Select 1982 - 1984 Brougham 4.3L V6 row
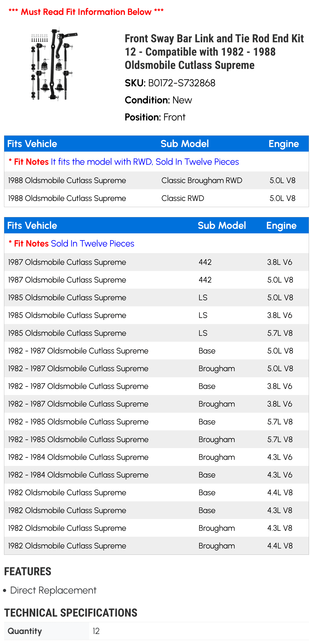The width and height of the screenshot is (313, 644). (x=156, y=457)
